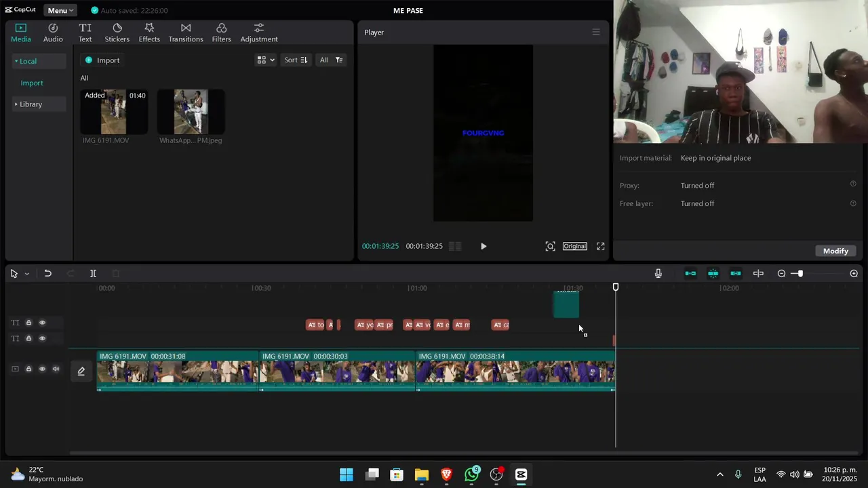This screenshot has height=488, width=868.
Task: Select the text clip starting with 'to'
Action: pos(315,325)
